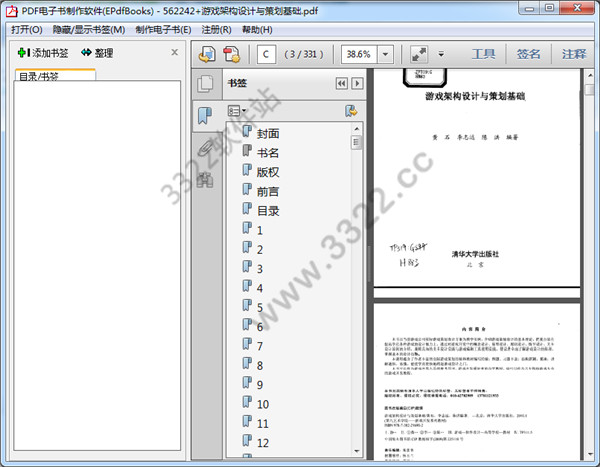Open the 注释 comment pane

tap(574, 54)
